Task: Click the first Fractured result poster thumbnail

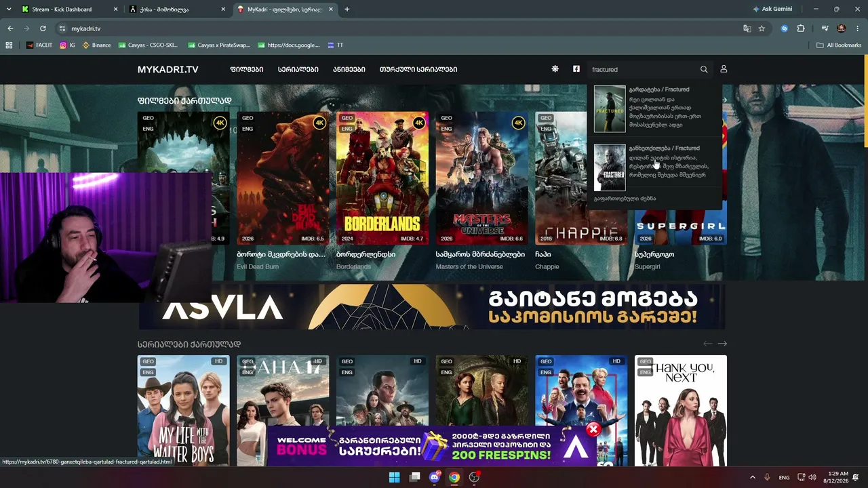Action: 610,109
